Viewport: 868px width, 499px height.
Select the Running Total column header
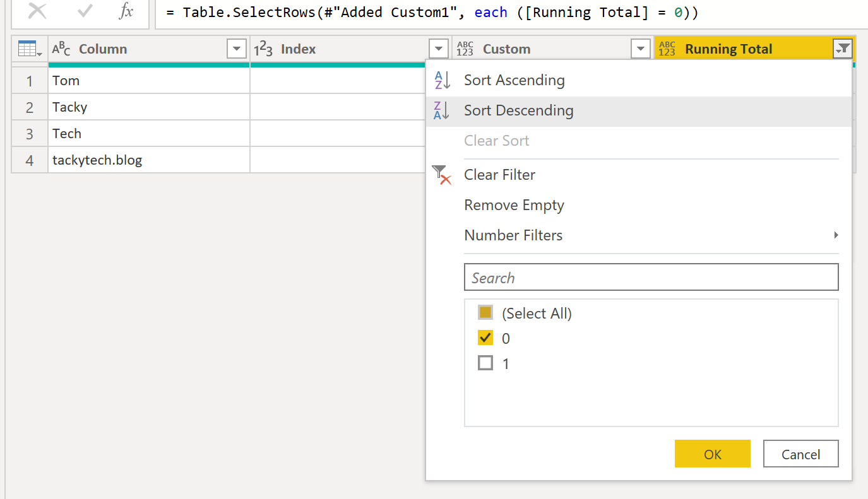(x=728, y=49)
